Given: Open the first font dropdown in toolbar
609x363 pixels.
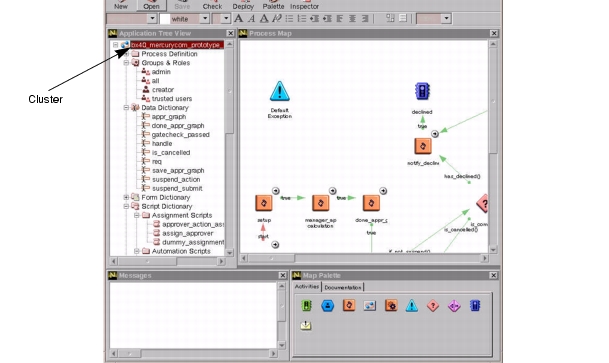Looking at the screenshot, I should tap(152, 19).
